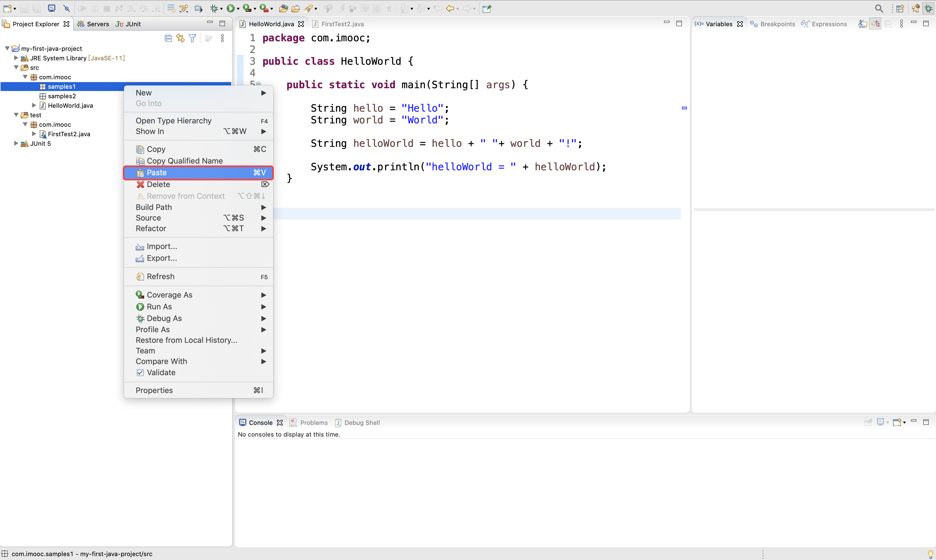Click the Run Last Tool briefcase icon
Viewport: 936px width, 560px height.
pos(264,8)
